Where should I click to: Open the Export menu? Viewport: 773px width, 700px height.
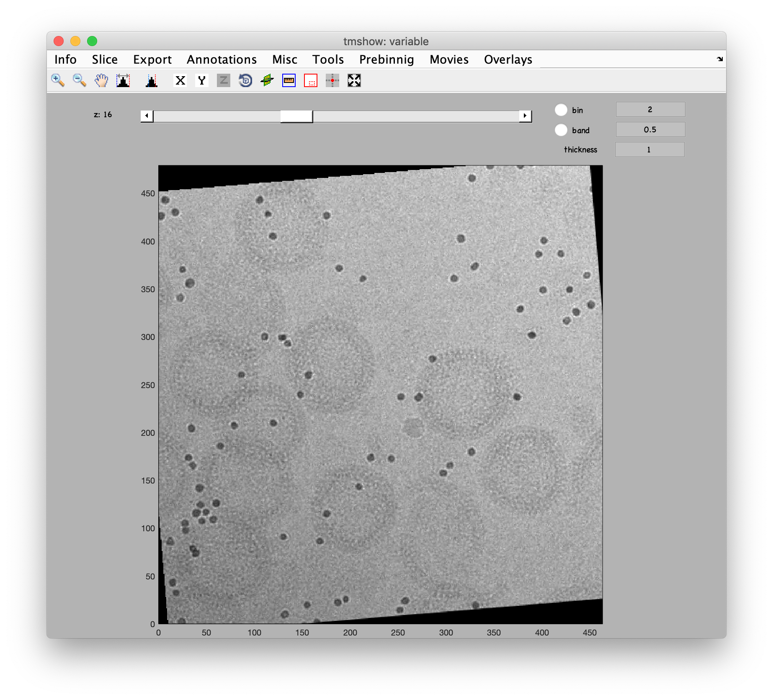click(152, 59)
